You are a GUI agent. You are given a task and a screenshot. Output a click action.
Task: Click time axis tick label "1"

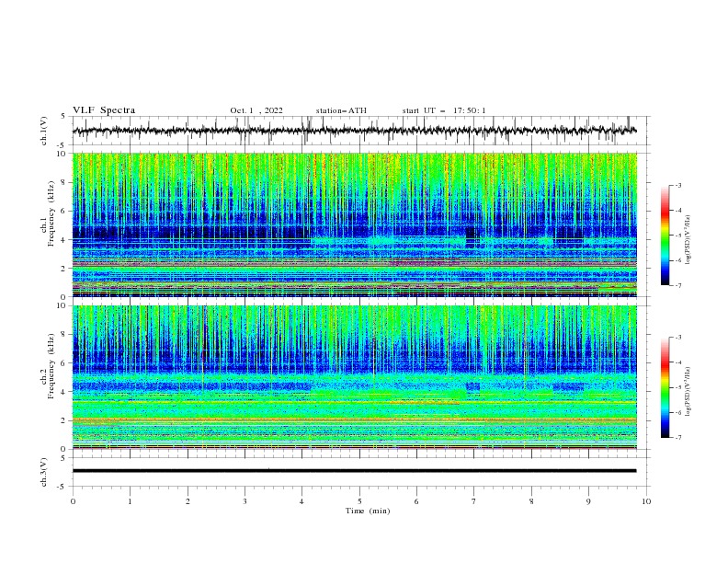130,501
